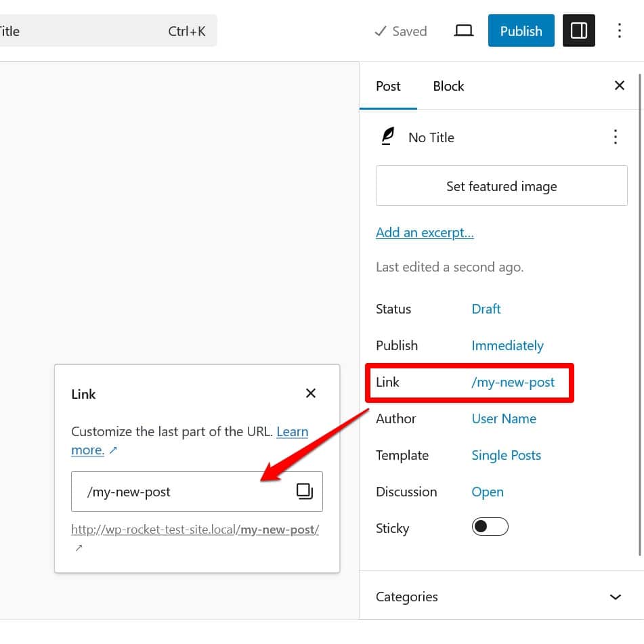The width and height of the screenshot is (644, 644).
Task: Open the editor options three-dot menu
Action: (x=620, y=30)
